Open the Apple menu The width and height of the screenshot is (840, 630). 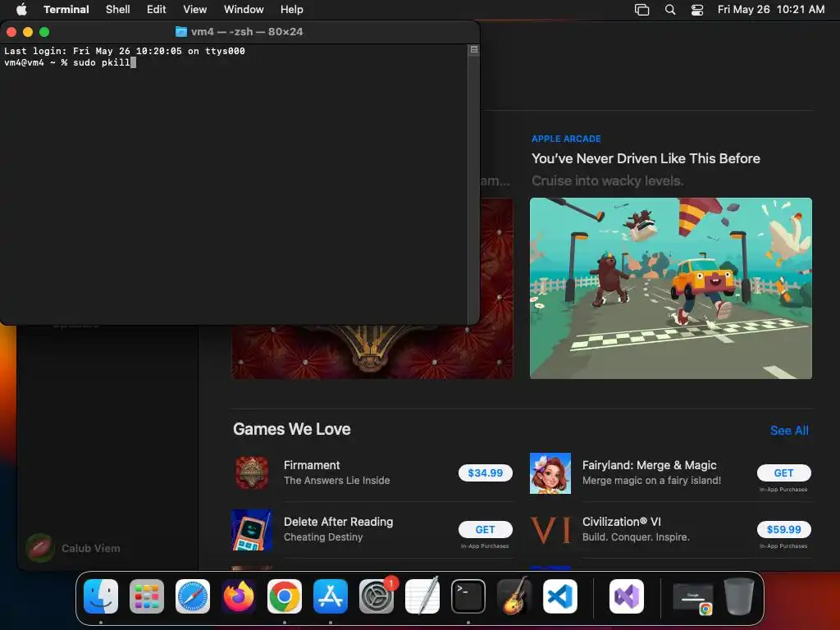21,9
